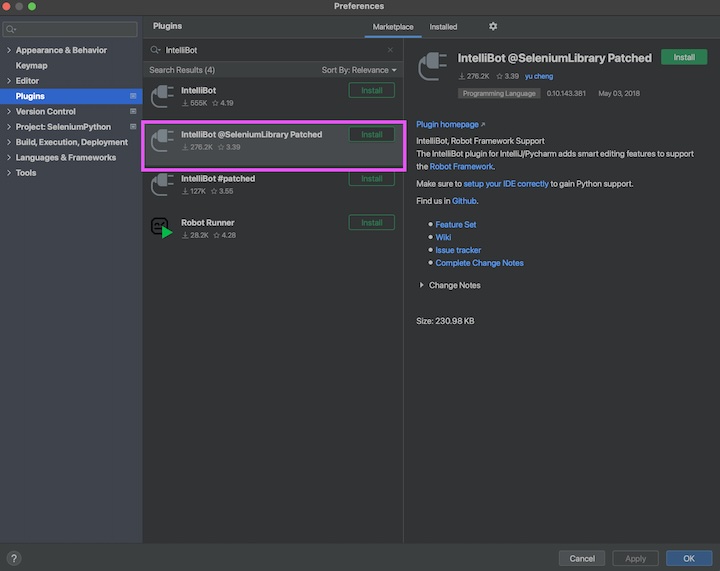The width and height of the screenshot is (720, 571).
Task: Click the plugins settings gear icon
Action: (493, 27)
